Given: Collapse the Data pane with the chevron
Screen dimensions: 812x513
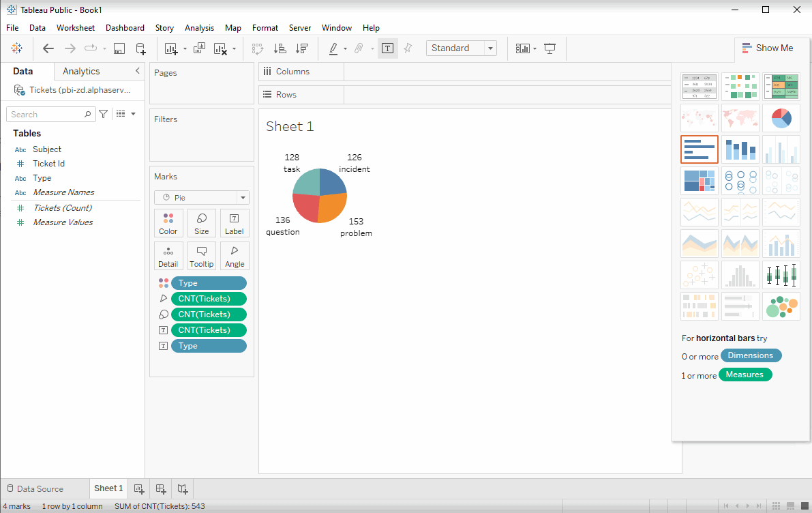Looking at the screenshot, I should click(x=136, y=70).
